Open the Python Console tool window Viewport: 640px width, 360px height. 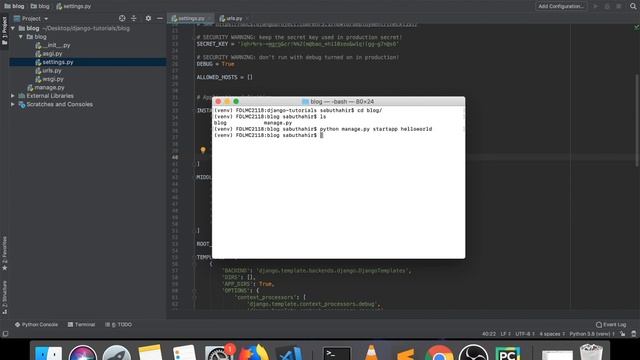point(36,324)
